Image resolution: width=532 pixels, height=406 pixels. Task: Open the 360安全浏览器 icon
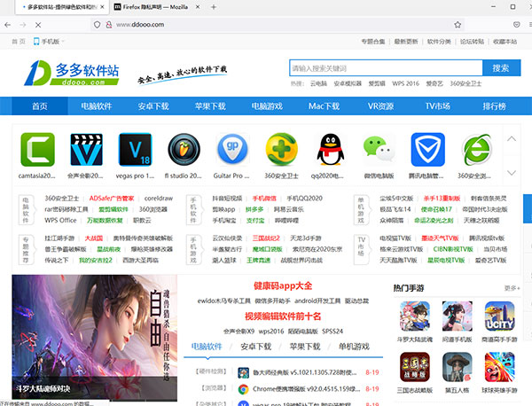(x=477, y=150)
